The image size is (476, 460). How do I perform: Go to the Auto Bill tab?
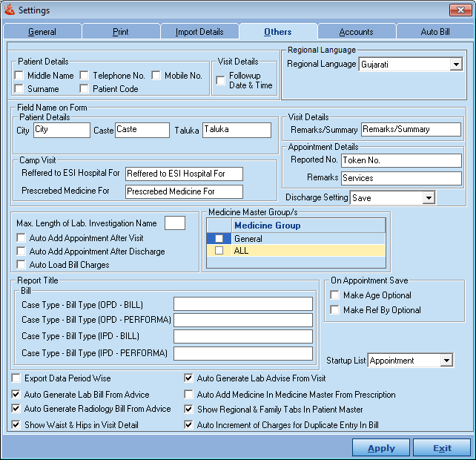[x=435, y=32]
